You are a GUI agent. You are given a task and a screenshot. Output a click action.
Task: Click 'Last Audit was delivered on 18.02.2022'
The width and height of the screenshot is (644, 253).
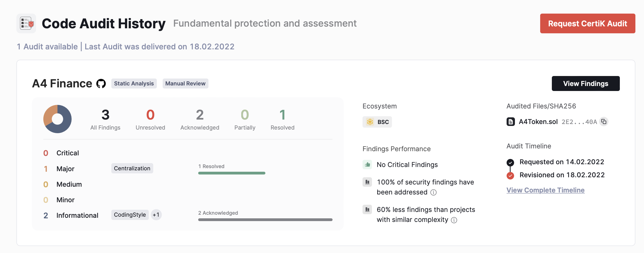[x=160, y=47]
